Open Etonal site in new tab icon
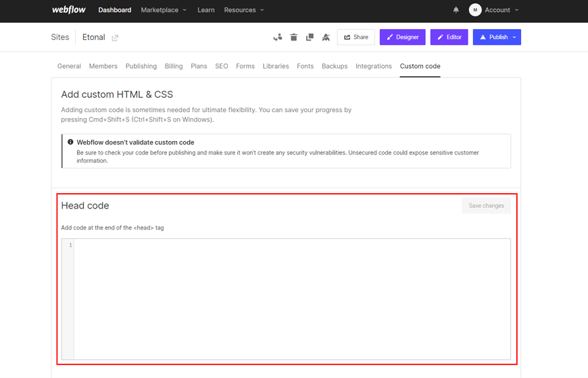Viewport: 588px width, 378px height. pos(115,38)
